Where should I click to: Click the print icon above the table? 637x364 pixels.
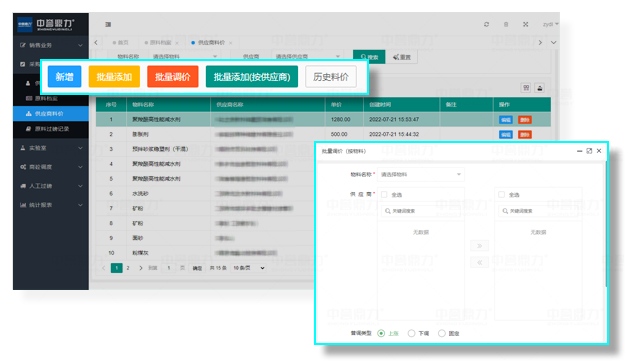click(x=540, y=88)
